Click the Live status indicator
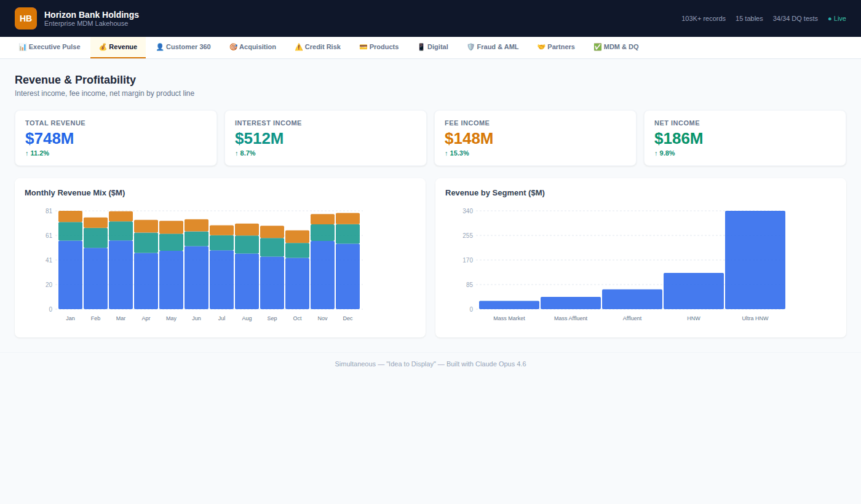 pos(837,18)
